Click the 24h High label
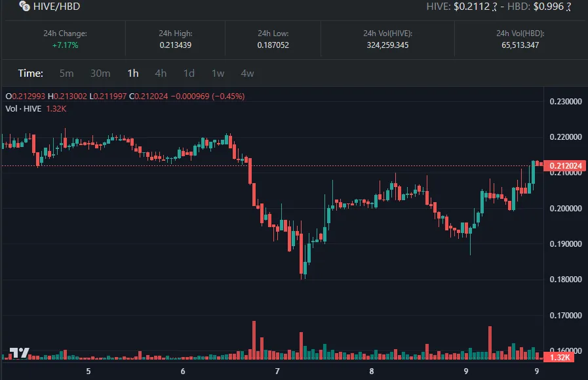This screenshot has width=588, height=380. 176,33
